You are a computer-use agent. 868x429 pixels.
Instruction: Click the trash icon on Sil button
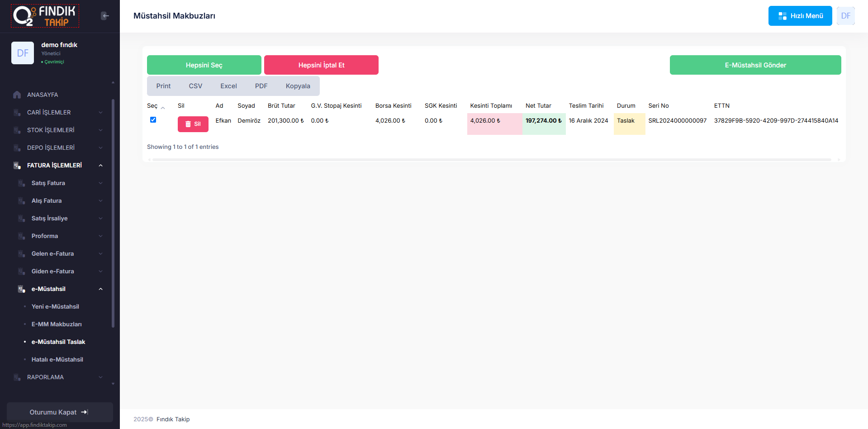coord(188,124)
